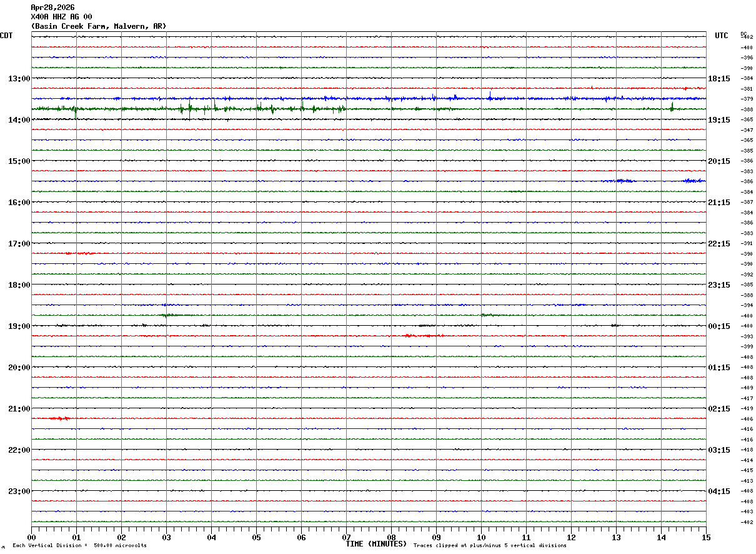The width and height of the screenshot is (756, 554).
Task: Click the TIME (MINUTES) axis label
Action: coord(376,544)
